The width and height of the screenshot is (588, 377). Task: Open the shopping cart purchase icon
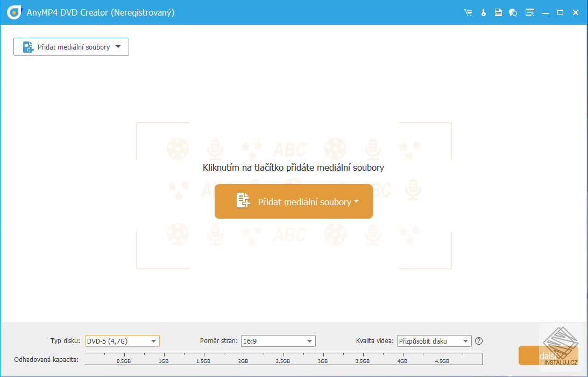click(x=468, y=12)
